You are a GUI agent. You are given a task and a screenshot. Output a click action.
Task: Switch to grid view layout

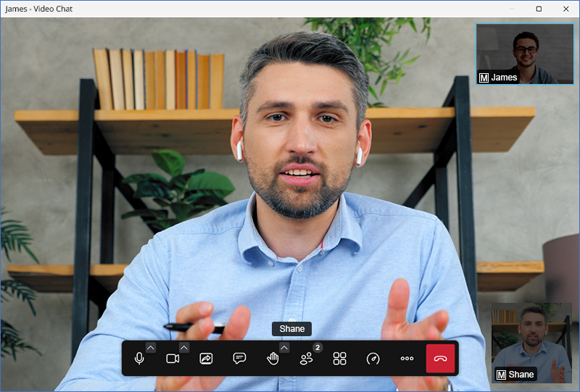tap(339, 359)
